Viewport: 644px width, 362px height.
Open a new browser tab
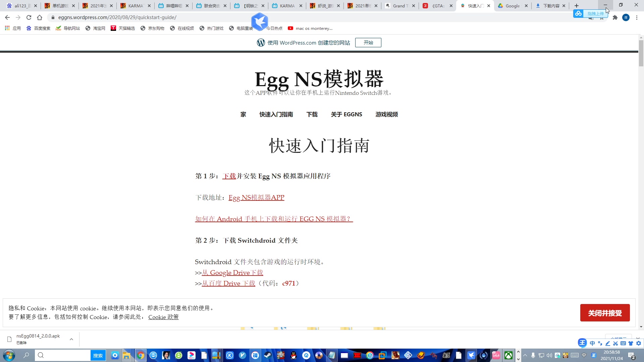pyautogui.click(x=577, y=6)
